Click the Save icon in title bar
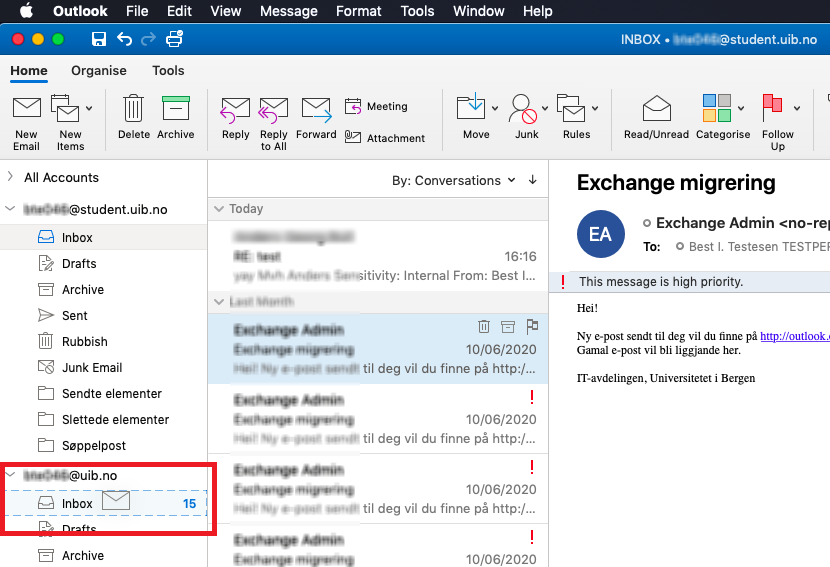 [x=98, y=39]
